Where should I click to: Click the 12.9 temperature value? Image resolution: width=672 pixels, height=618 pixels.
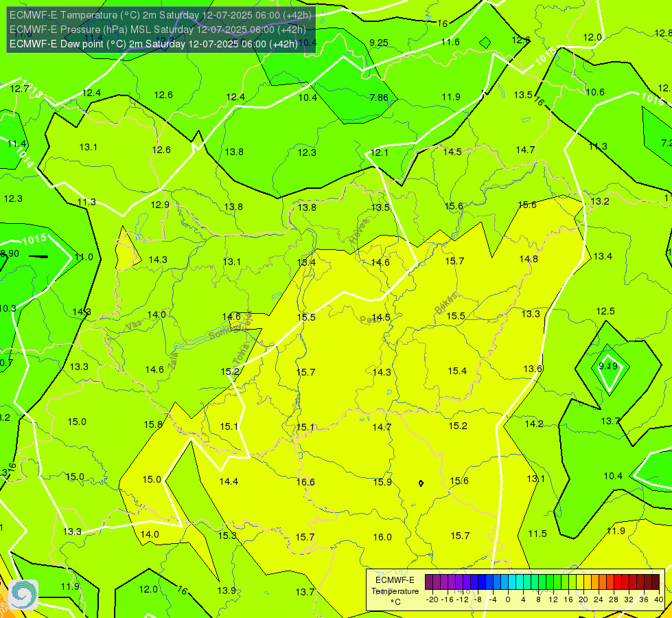160,205
